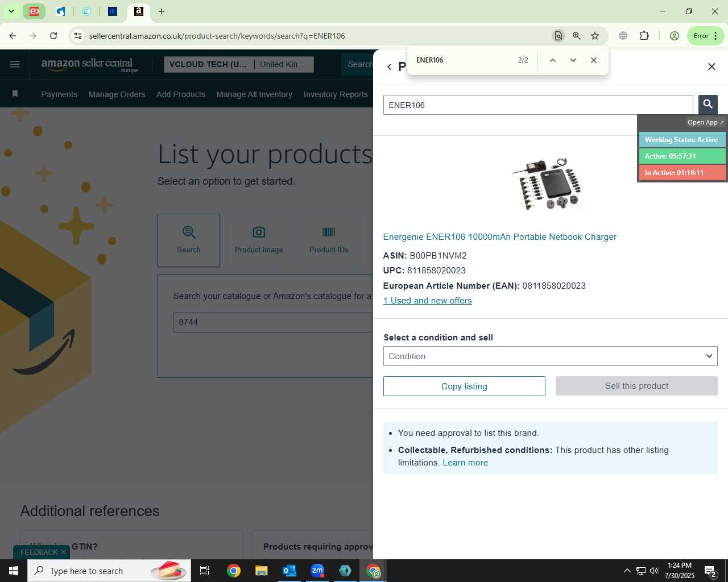Click the address bar URL
This screenshot has height=582, width=728.
[217, 36]
